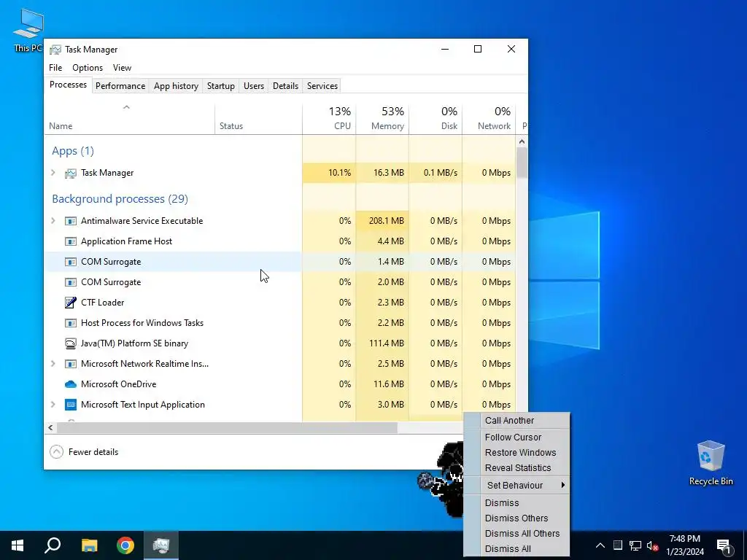Open File Explorer from the taskbar

(x=89, y=545)
